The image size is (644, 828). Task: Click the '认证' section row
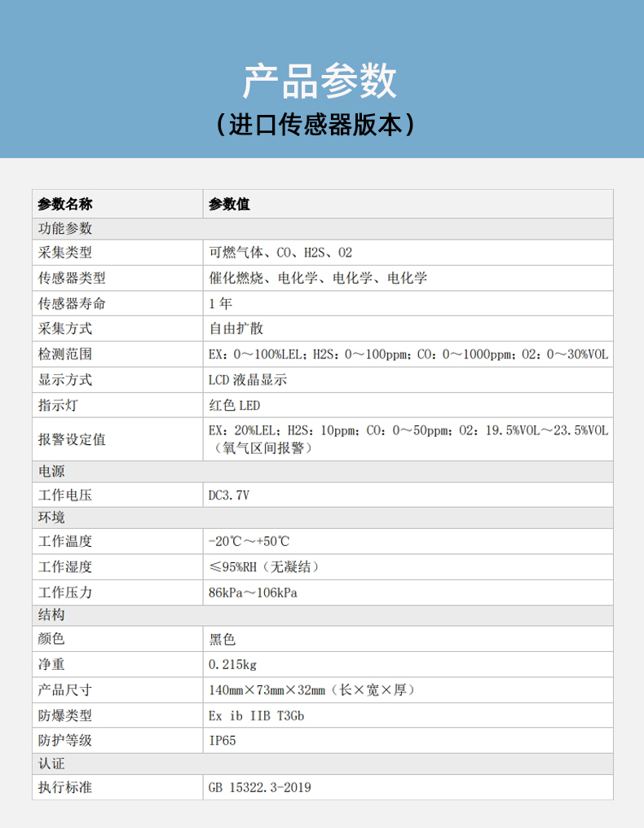[323, 764]
